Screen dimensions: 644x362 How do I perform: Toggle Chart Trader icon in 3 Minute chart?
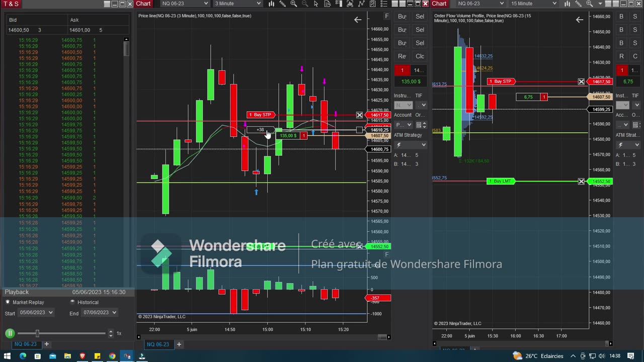point(339,4)
